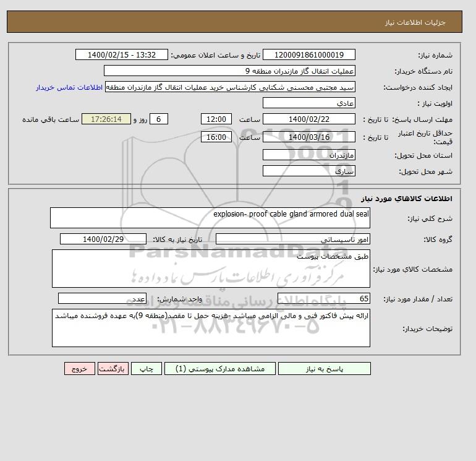Click the 'مشخصات کالاي مورد نیاز:' label
Screen dimensions: 476x461
[413, 269]
